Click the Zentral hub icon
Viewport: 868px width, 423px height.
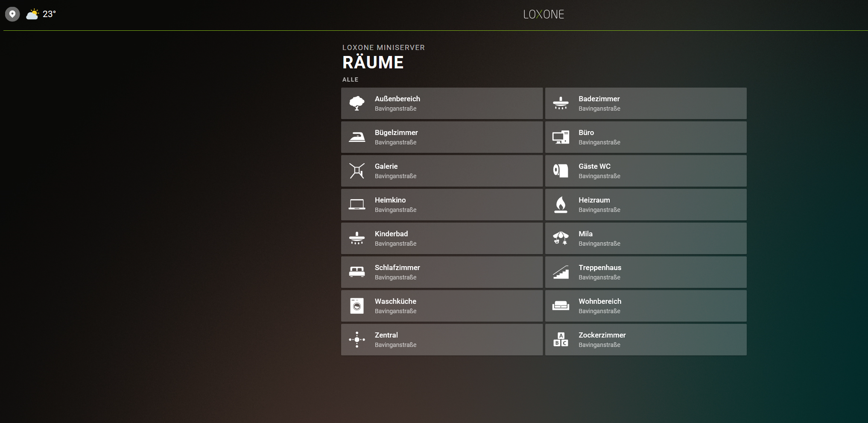coord(357,340)
